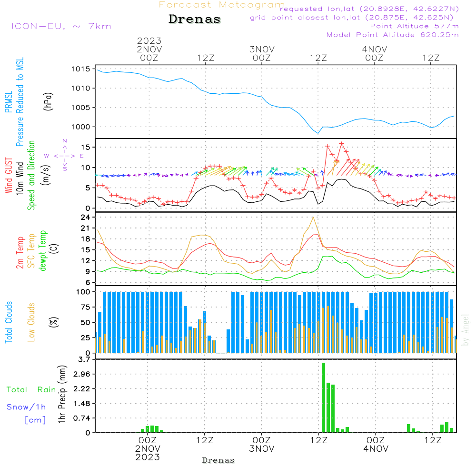Click the '24' temperature axis value
The image size is (476, 476).
[85, 218]
